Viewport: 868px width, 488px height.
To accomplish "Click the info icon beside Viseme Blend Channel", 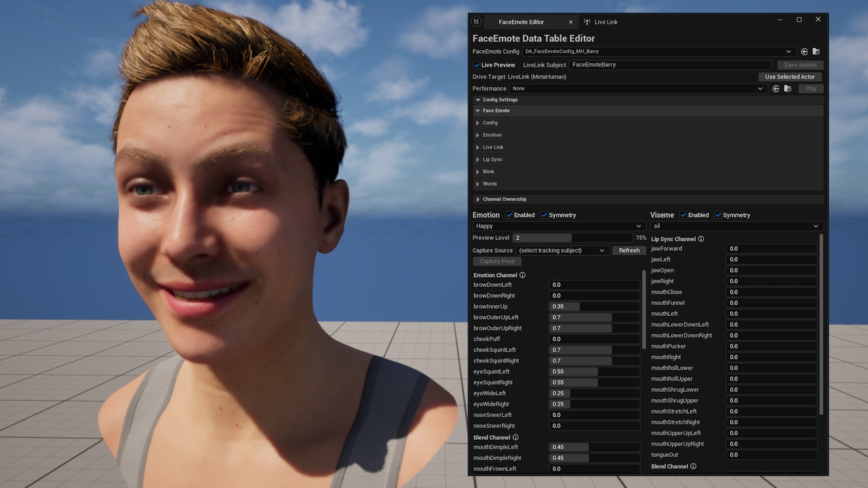I will (x=693, y=467).
